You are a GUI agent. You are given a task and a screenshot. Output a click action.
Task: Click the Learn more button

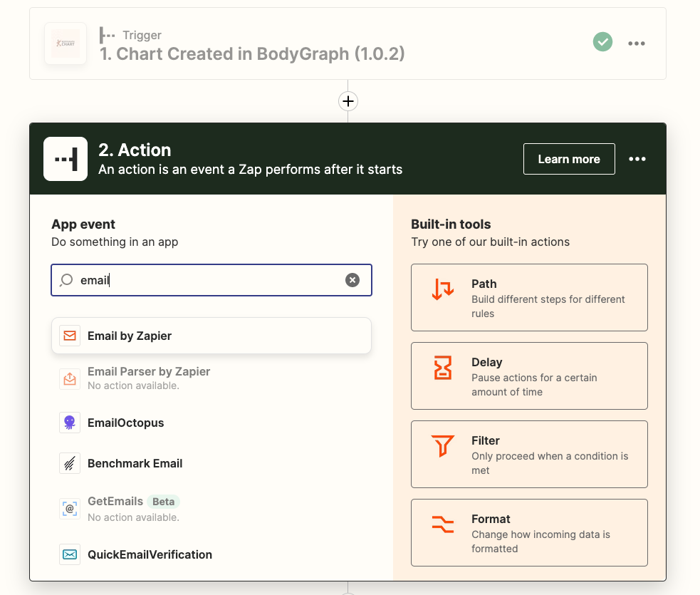[x=569, y=159]
